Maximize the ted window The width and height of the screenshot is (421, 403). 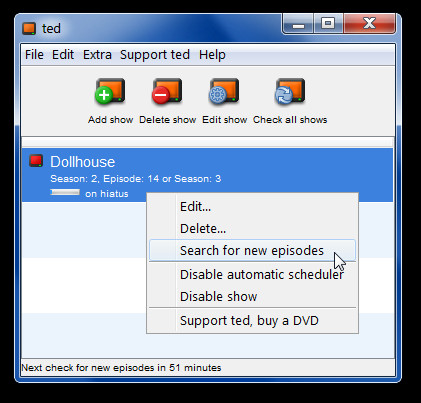[328, 23]
